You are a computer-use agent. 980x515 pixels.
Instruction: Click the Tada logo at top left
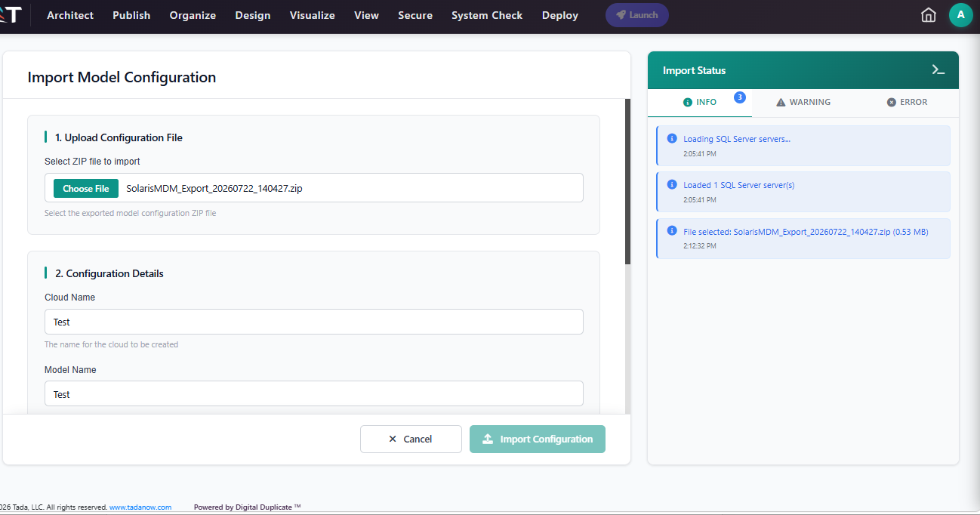tap(10, 14)
